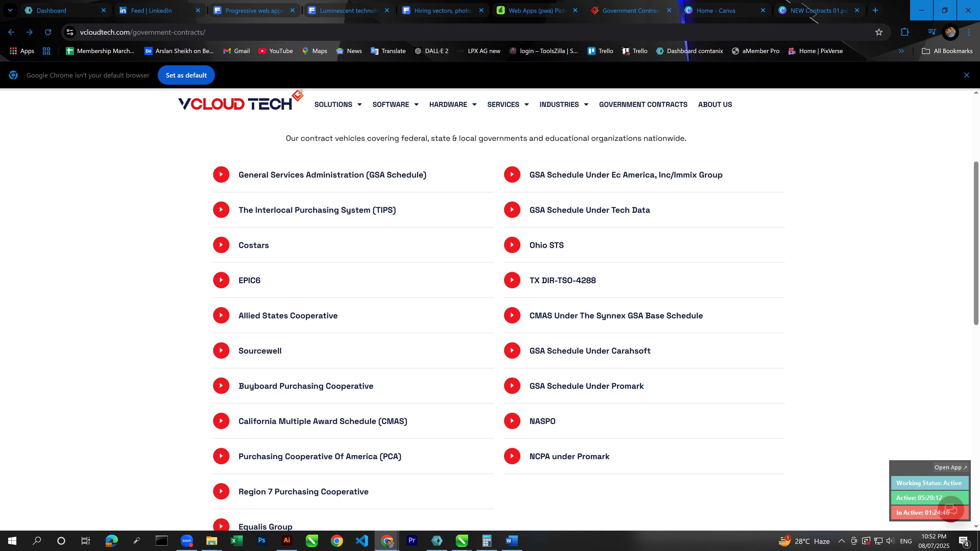
Task: Open The Interlocal Purchasing System (TIPS) link
Action: tap(317, 210)
